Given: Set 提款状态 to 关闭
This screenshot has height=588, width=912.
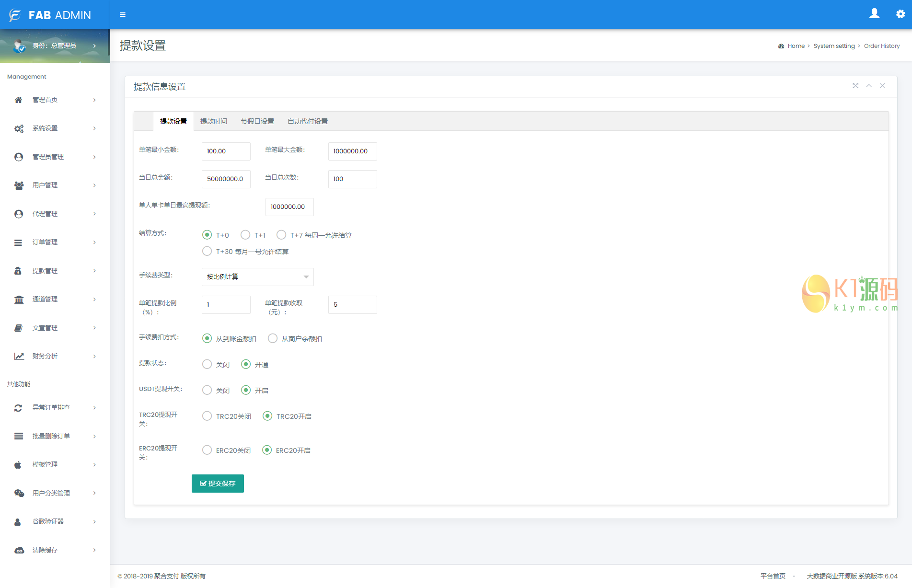Looking at the screenshot, I should tap(207, 364).
